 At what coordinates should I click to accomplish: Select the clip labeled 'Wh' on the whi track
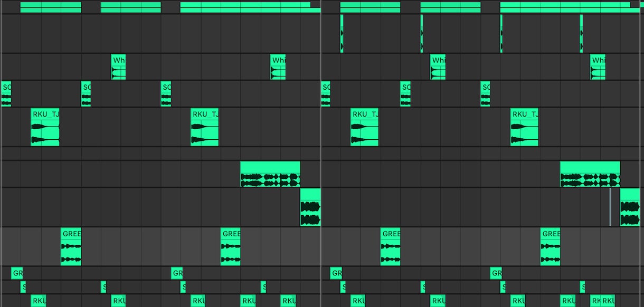pyautogui.click(x=118, y=68)
